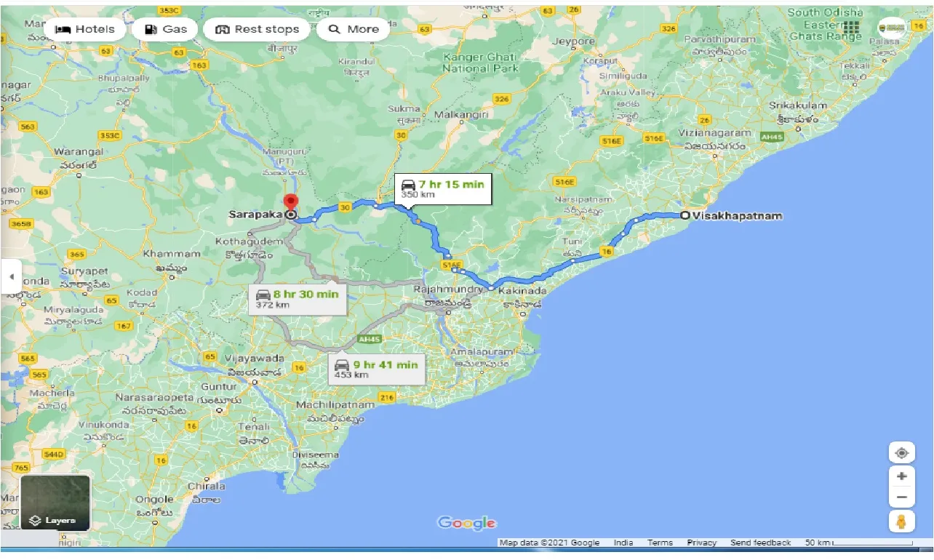Click the Sukma town label
Viewport: 934px width, 560px height.
(x=404, y=109)
